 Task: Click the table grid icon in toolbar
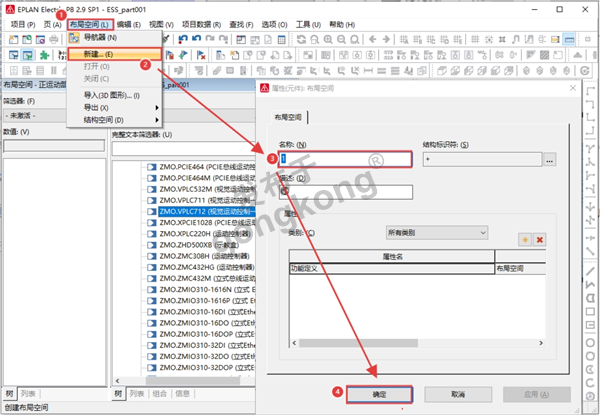tap(282, 39)
